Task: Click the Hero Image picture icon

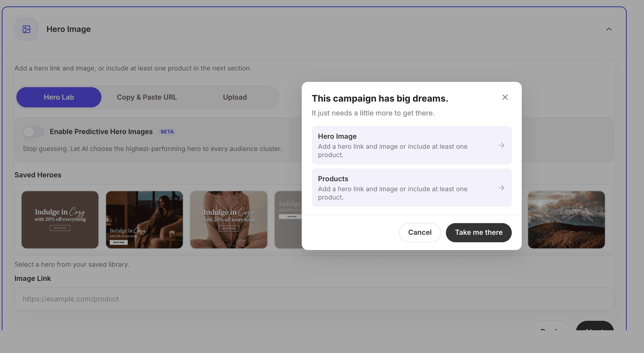Action: [x=26, y=29]
